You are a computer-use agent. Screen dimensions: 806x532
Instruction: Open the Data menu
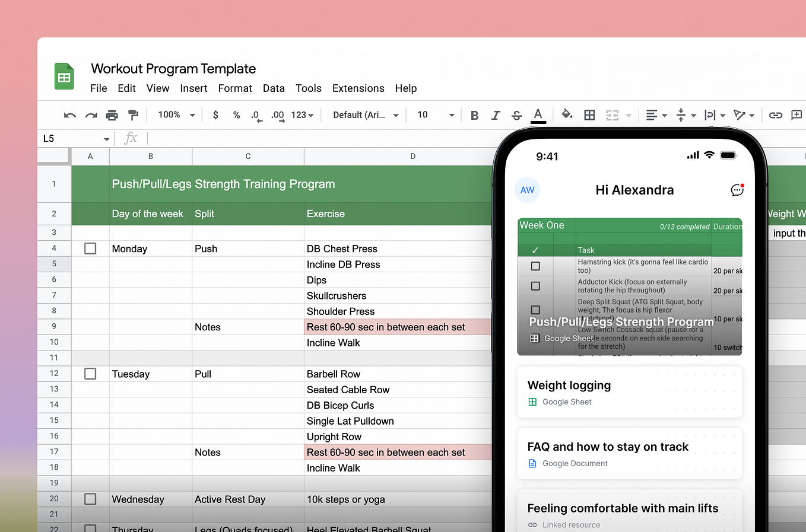coord(274,88)
